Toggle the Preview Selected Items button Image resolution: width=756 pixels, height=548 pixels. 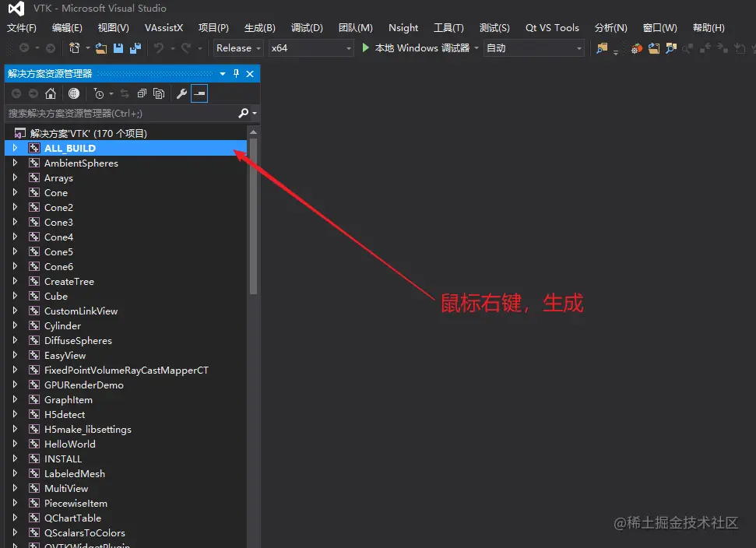[199, 93]
